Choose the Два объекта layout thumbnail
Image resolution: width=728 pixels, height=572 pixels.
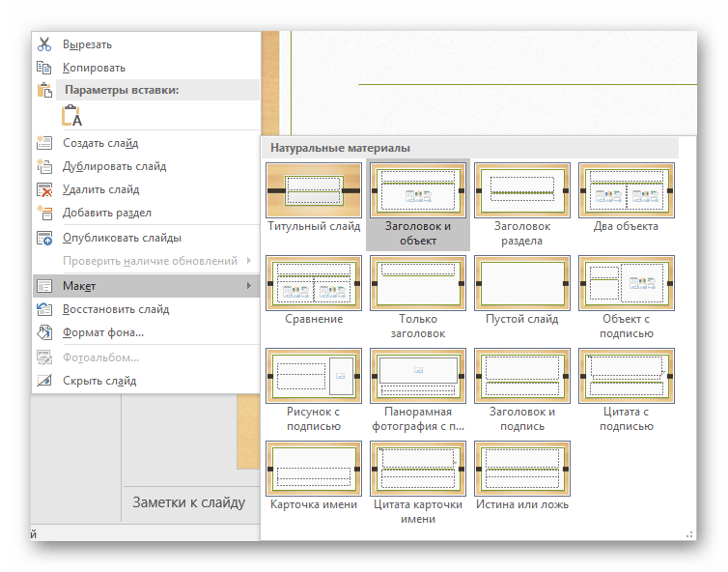(626, 190)
